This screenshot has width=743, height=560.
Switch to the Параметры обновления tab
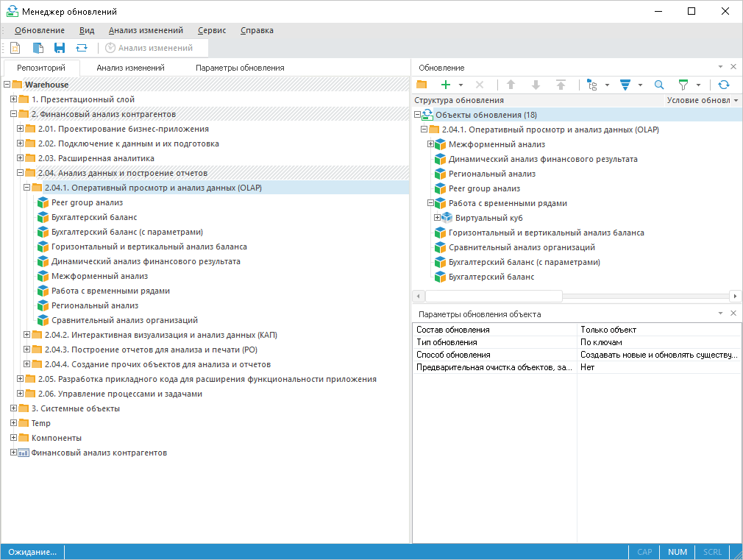click(x=240, y=68)
